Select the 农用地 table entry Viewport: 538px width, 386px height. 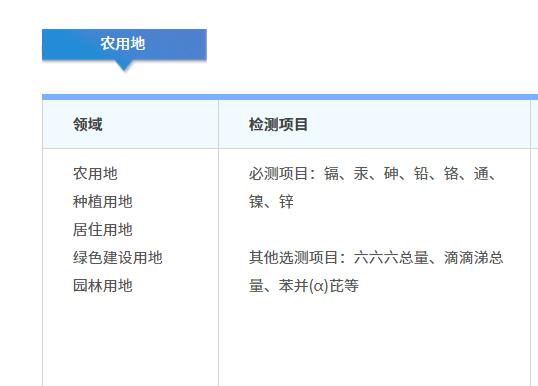point(95,174)
